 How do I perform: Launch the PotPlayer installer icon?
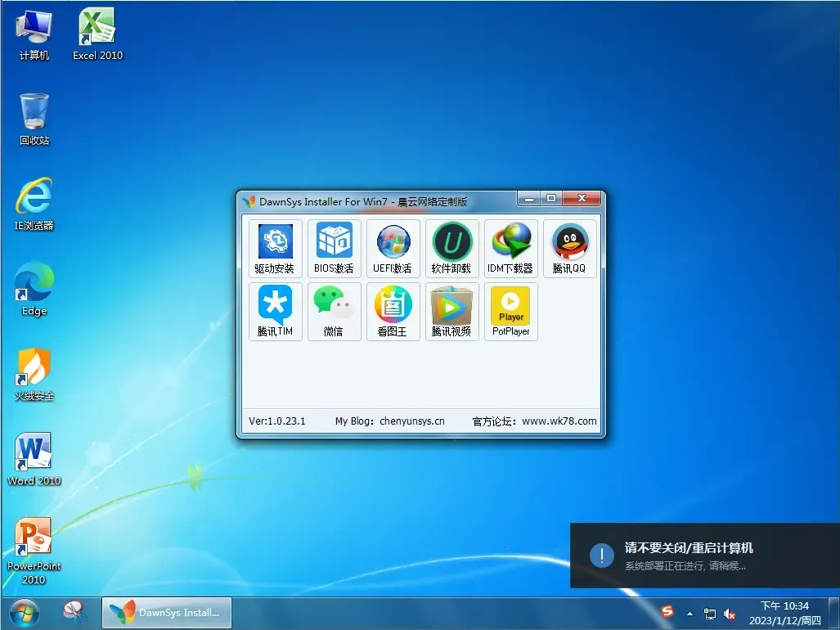[510, 312]
